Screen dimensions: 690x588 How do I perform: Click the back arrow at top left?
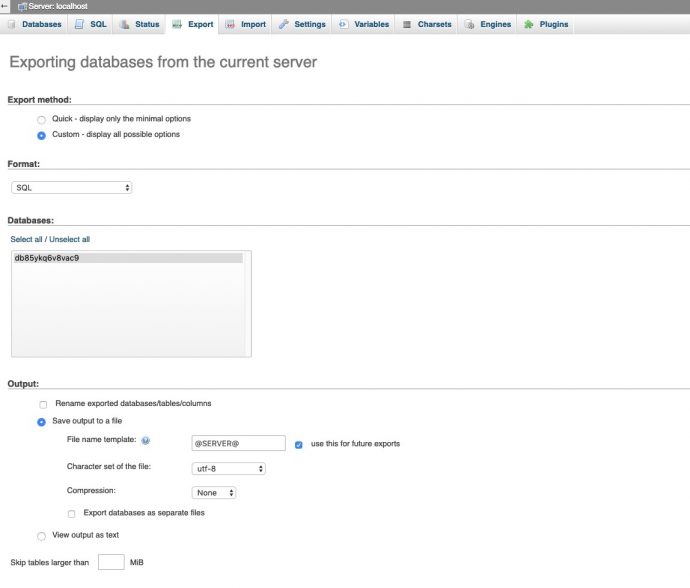4,6
